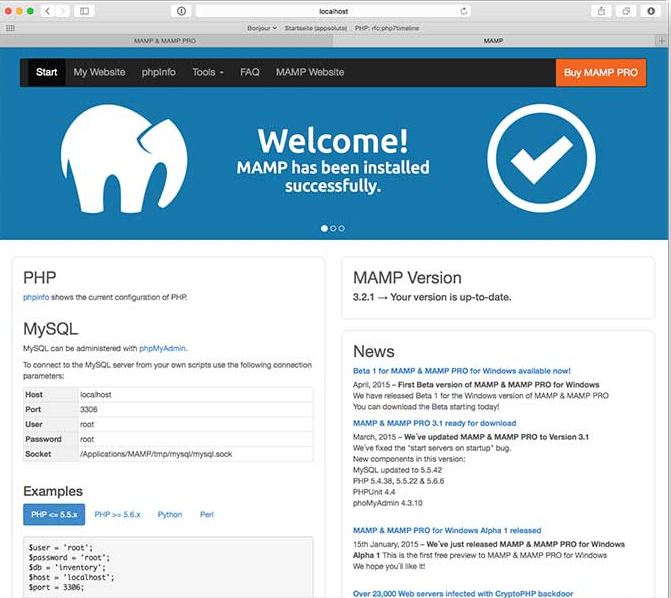Select the PHP >= 5.6.x examples tab
The height and width of the screenshot is (598, 671).
117,515
